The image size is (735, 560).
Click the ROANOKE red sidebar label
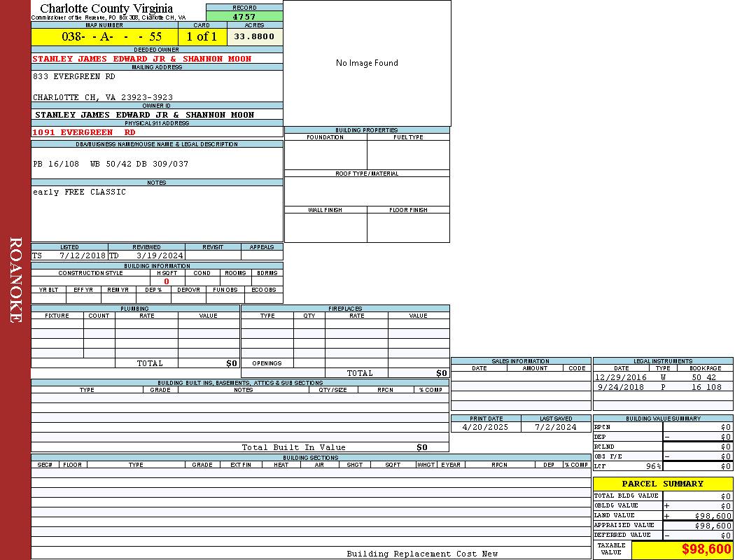coord(15,280)
